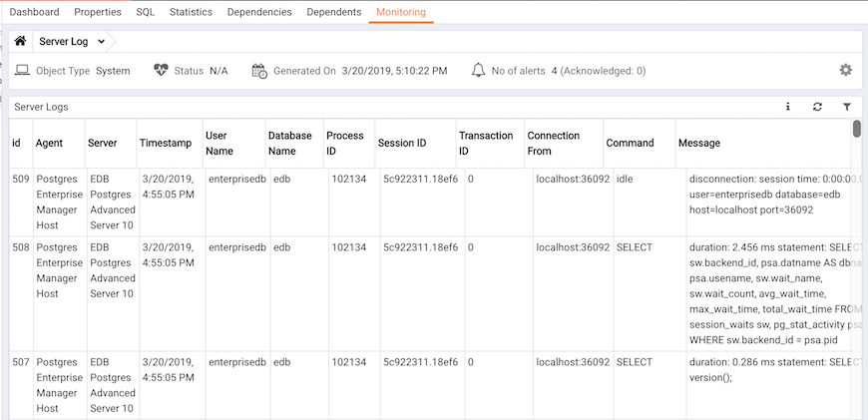Sort by the id column header
The image size is (868, 420).
[21, 143]
